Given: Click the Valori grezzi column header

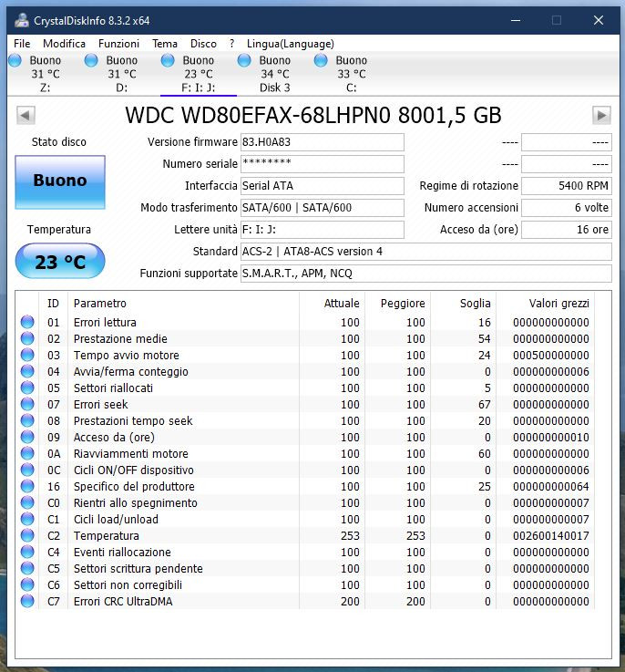Looking at the screenshot, I should (x=545, y=304).
